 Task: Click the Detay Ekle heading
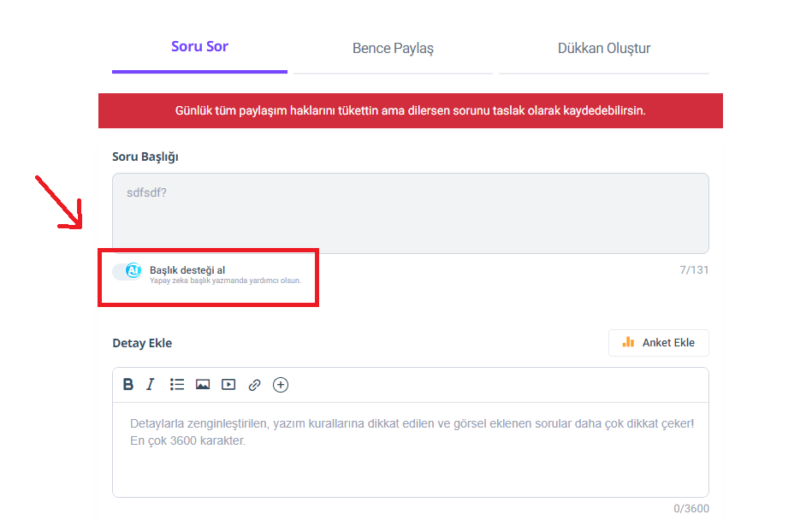pyautogui.click(x=142, y=343)
